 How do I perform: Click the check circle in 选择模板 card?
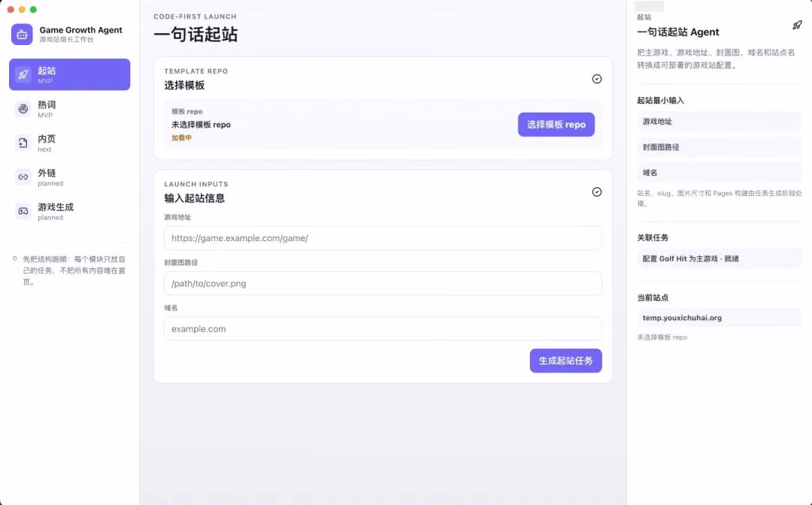[x=596, y=79]
